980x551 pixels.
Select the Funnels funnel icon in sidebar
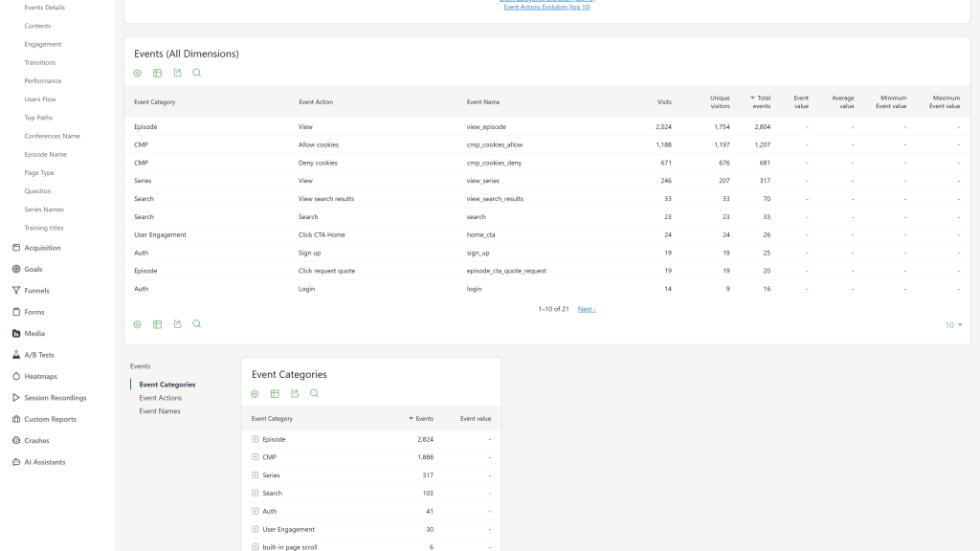pos(16,291)
